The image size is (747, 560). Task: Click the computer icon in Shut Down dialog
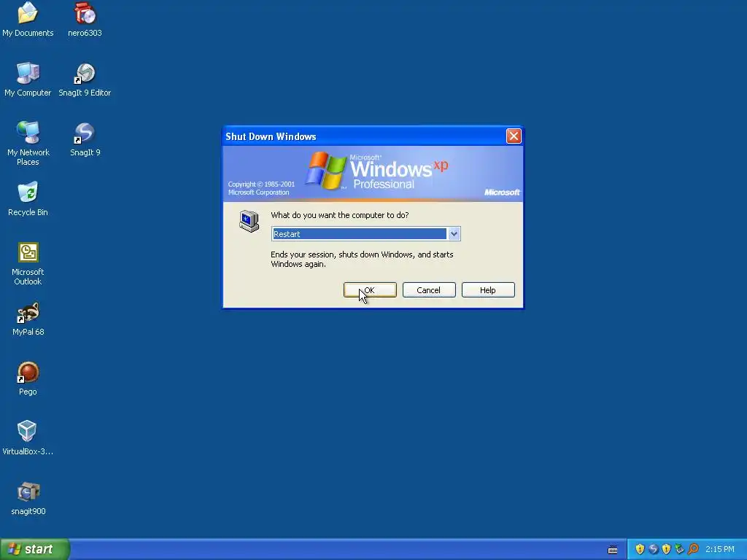point(249,221)
